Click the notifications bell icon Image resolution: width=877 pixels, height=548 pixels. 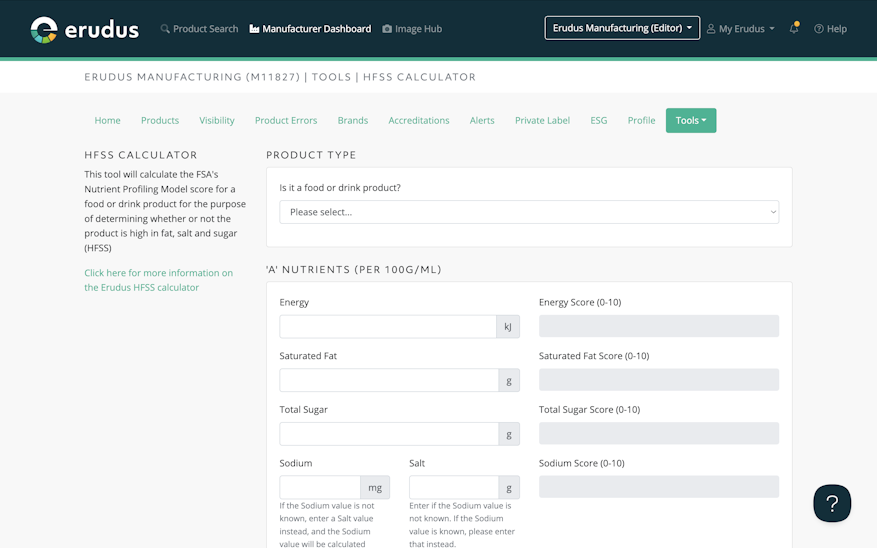point(794,29)
